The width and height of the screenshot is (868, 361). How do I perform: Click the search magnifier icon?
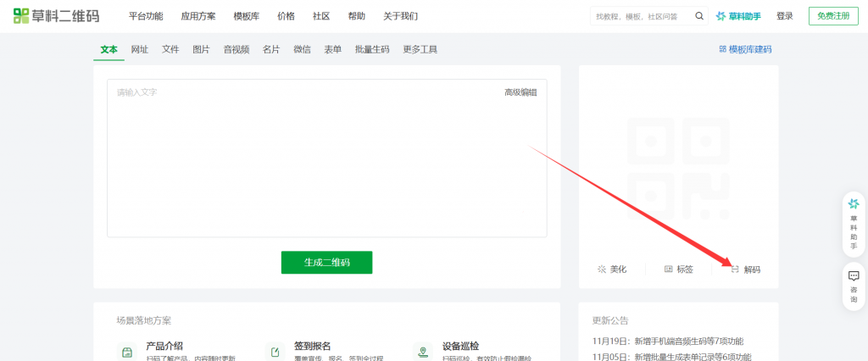(x=699, y=16)
